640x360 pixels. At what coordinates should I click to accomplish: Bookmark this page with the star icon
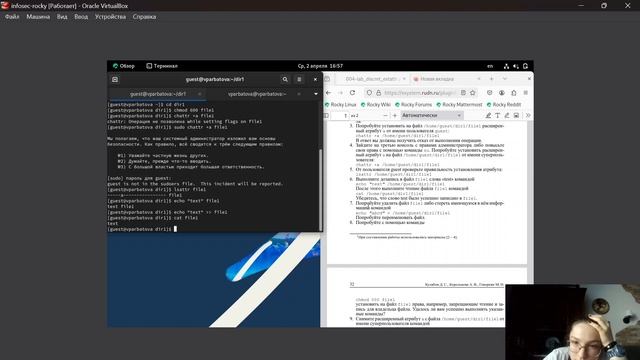click(473, 93)
